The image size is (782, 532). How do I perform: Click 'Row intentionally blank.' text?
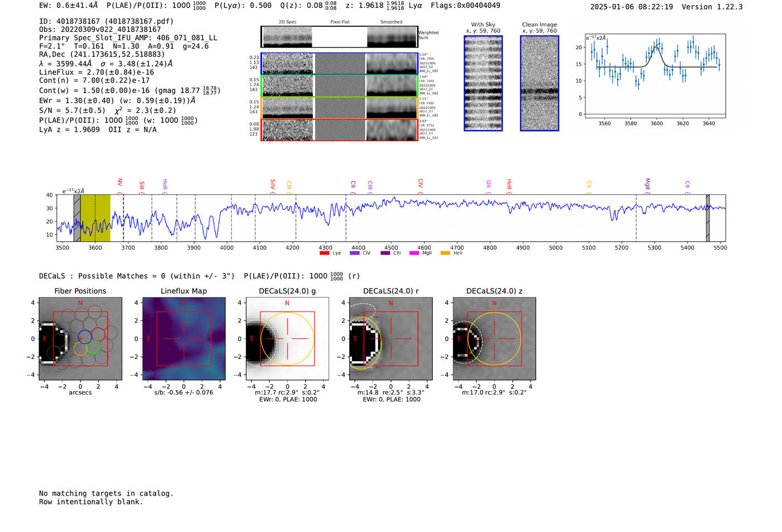[x=91, y=502]
